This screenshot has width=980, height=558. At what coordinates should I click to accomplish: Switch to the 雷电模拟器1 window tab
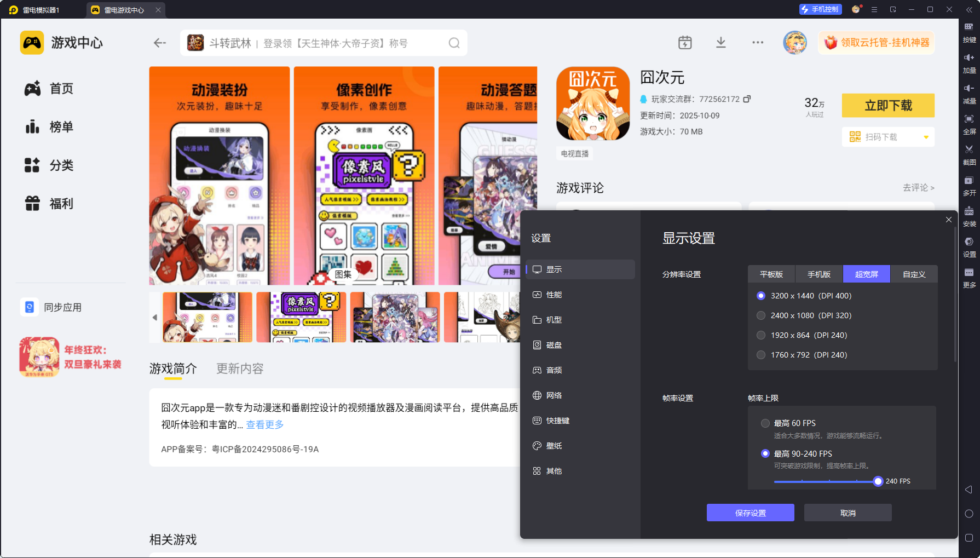[42, 10]
